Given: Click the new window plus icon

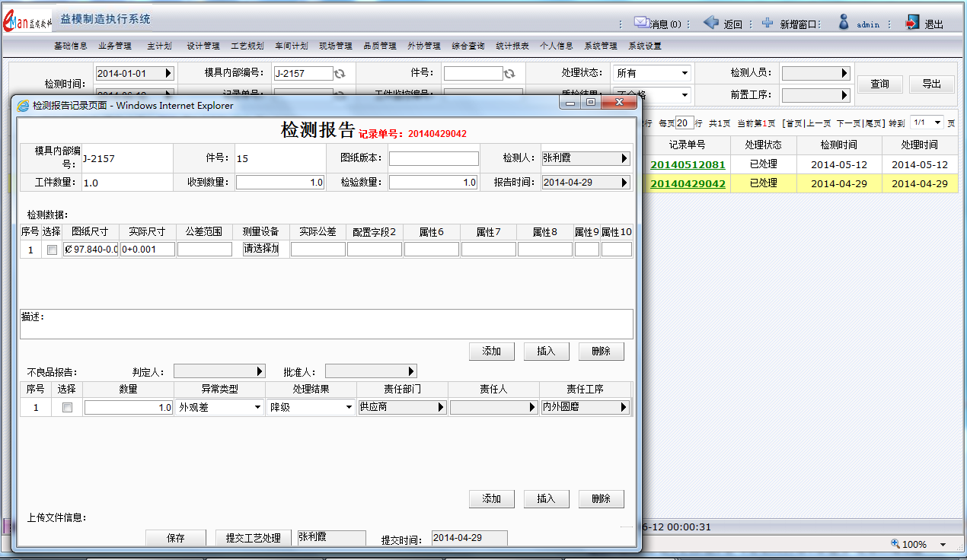Looking at the screenshot, I should pos(768,23).
